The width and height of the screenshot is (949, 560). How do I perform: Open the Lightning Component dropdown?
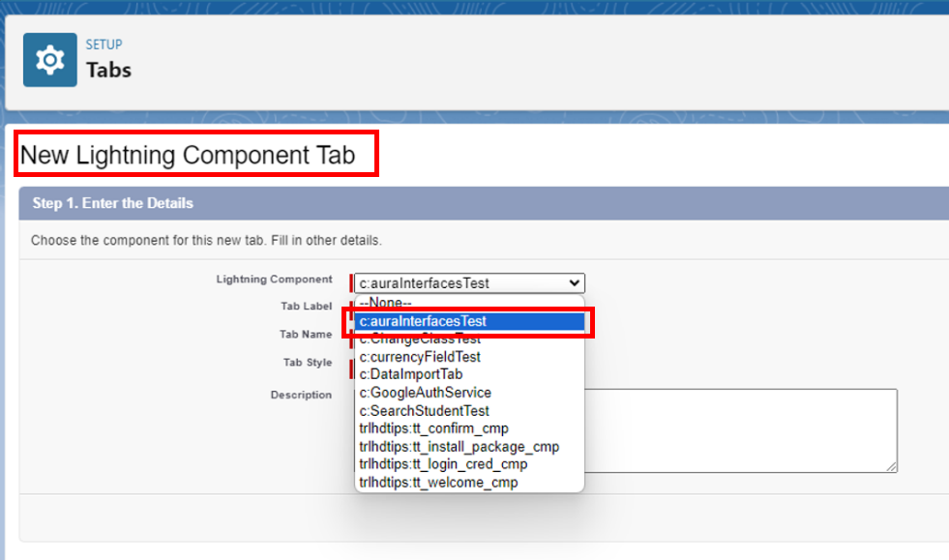pyautogui.click(x=469, y=282)
